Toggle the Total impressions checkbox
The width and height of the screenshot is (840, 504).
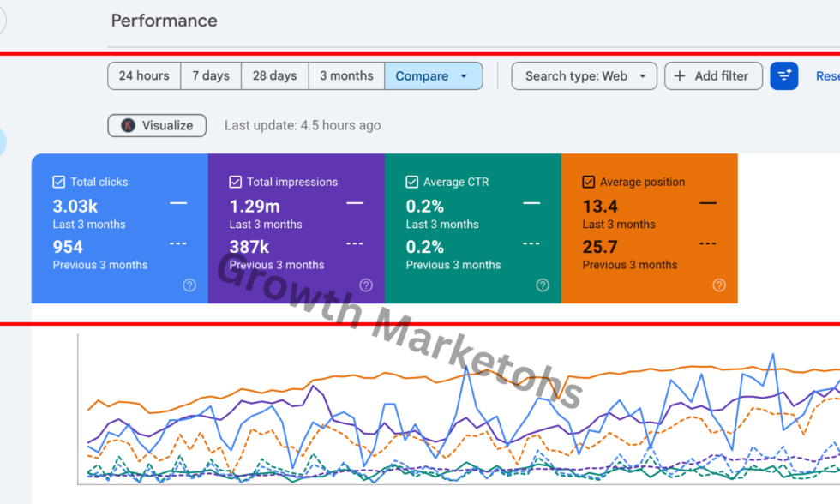[235, 182]
